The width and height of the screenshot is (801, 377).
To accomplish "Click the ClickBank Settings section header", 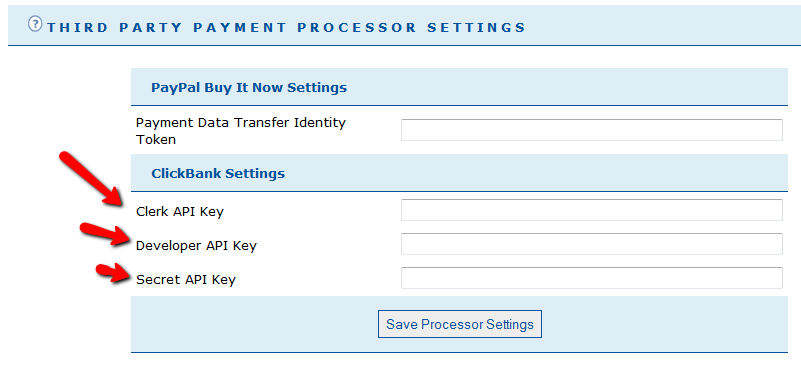I will tap(218, 174).
